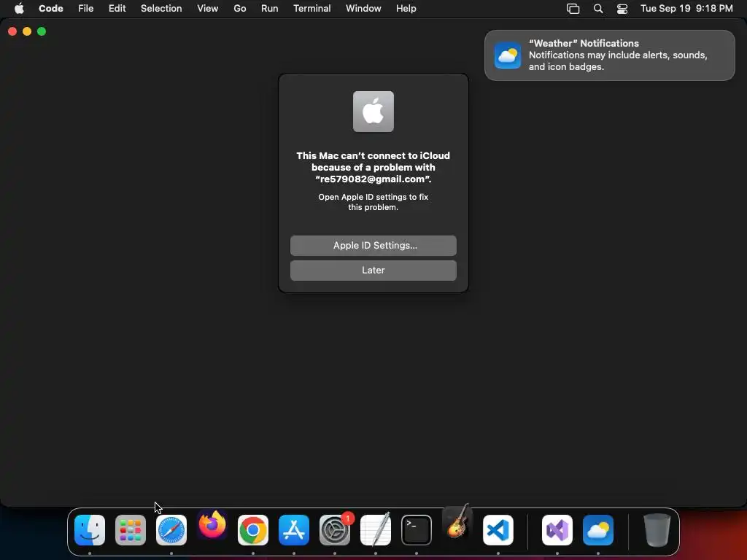This screenshot has height=560, width=747.
Task: Click the "Weather" Notifications banner
Action: [610, 55]
